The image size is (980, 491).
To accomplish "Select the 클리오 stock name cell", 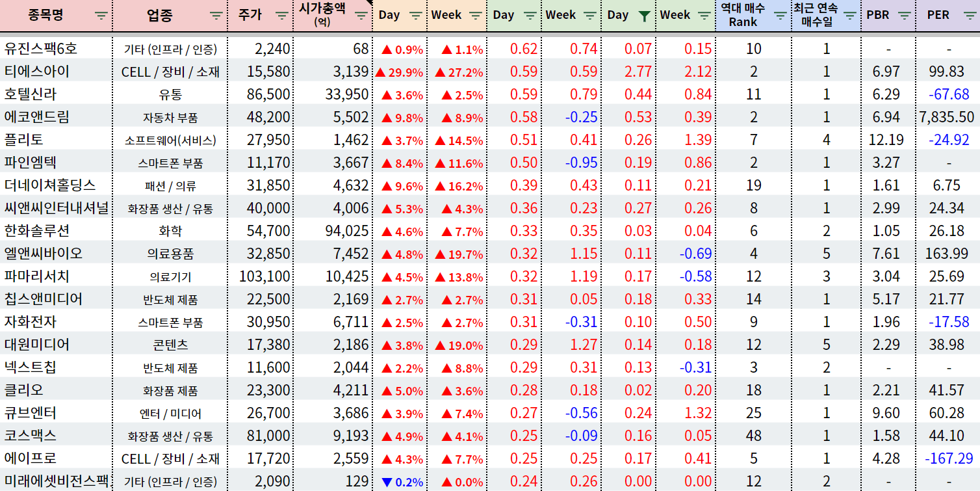I will click(x=57, y=390).
